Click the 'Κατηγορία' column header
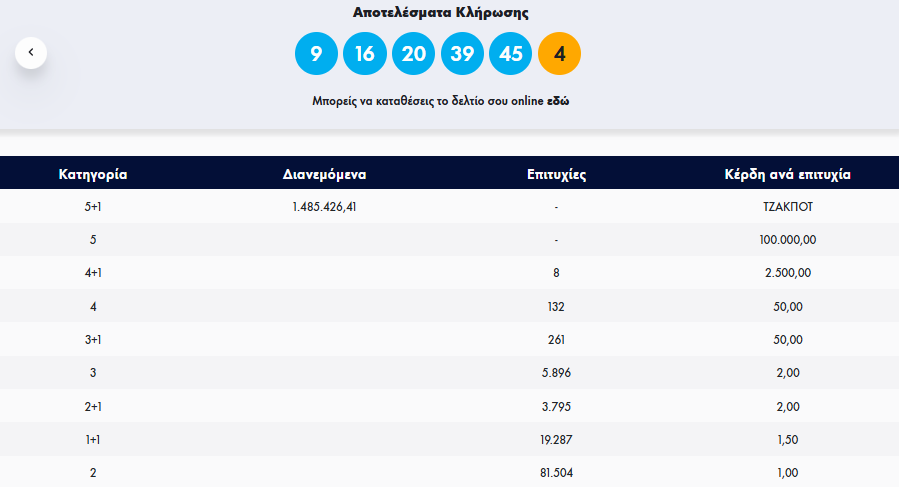This screenshot has height=487, width=899. tap(93, 174)
